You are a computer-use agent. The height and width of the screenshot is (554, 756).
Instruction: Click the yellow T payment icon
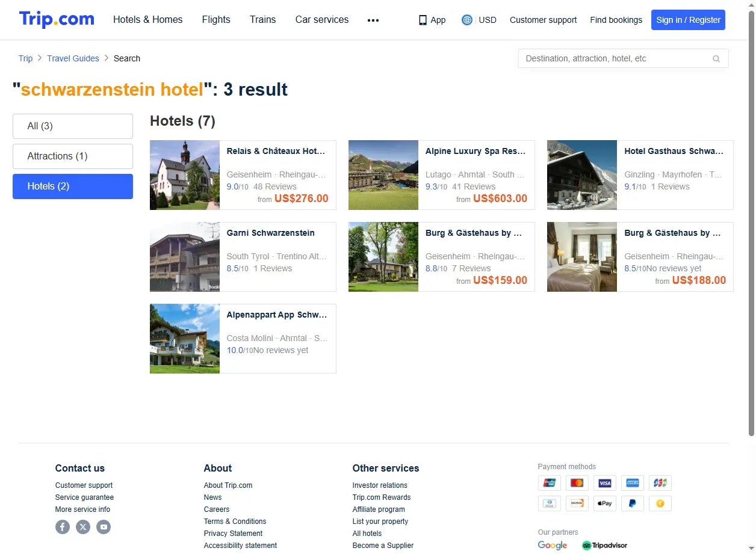click(660, 503)
